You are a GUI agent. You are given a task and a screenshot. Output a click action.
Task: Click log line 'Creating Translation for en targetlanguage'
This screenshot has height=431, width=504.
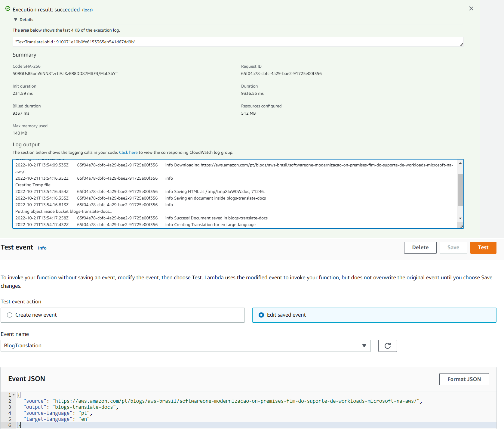[215, 225]
